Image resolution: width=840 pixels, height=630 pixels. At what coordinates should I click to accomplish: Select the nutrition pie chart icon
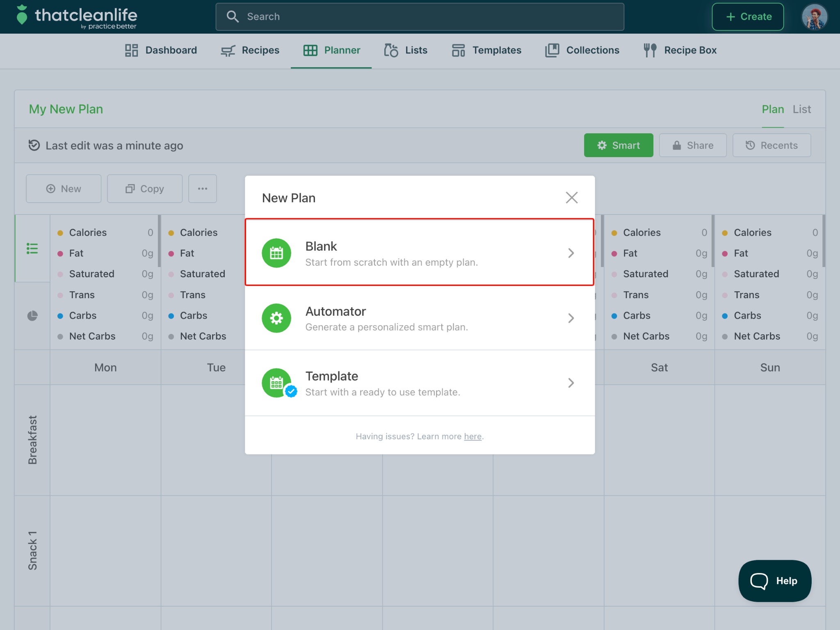[x=32, y=315]
